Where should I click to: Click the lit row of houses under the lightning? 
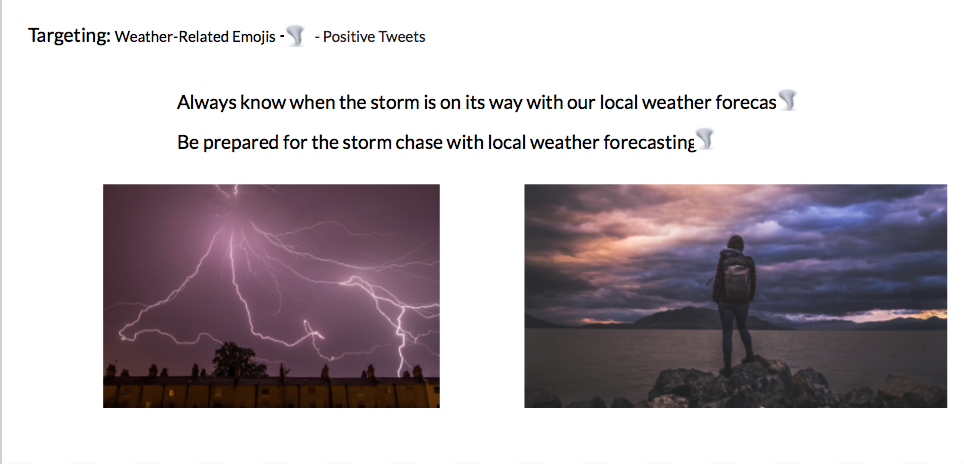tap(271, 391)
